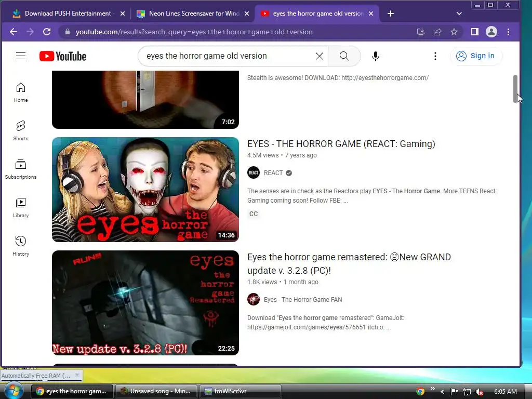
Task: Go forward with browser forward arrow
Action: [x=30, y=32]
